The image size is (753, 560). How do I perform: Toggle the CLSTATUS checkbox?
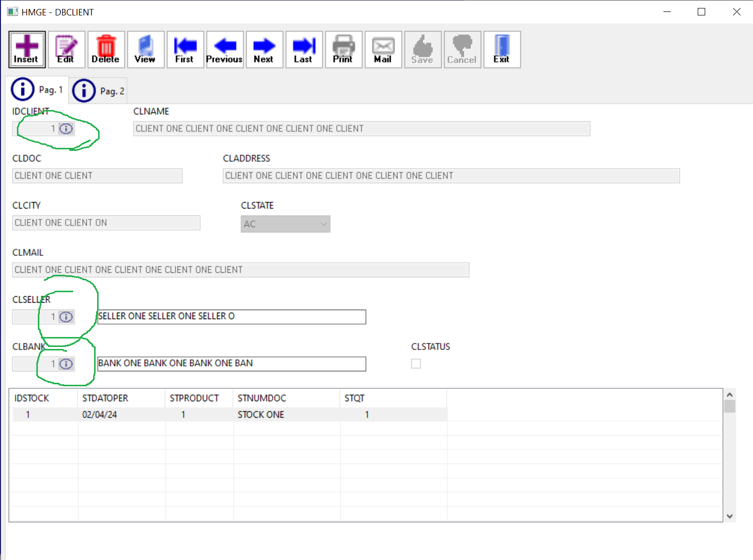[x=416, y=364]
